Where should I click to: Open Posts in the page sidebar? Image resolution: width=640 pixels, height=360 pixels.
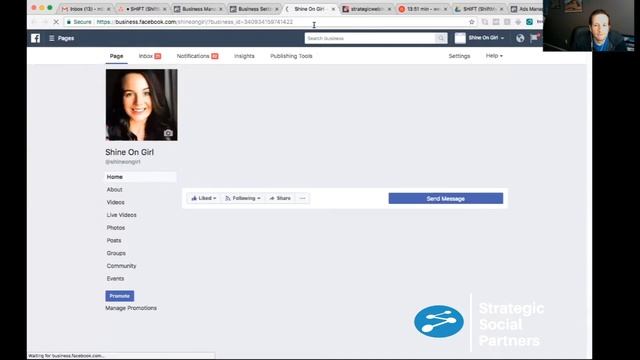pyautogui.click(x=114, y=240)
